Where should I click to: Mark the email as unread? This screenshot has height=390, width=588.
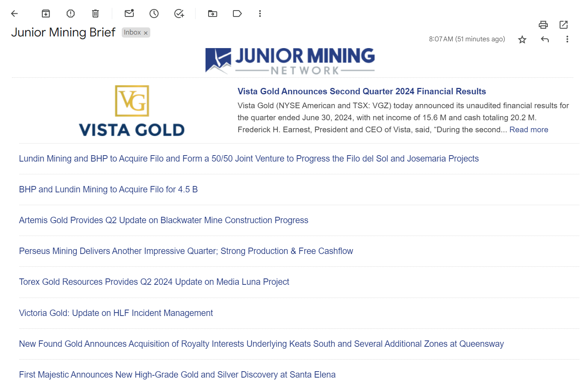pos(129,14)
